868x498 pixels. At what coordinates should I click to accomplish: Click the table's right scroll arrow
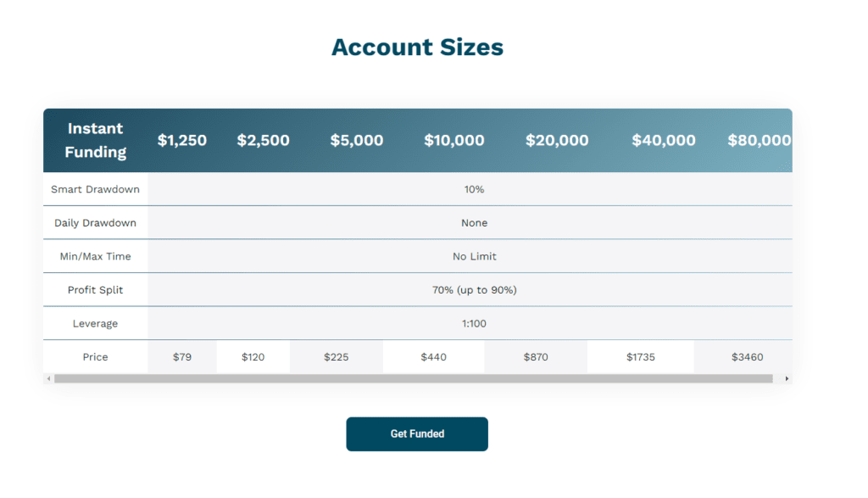[787, 379]
